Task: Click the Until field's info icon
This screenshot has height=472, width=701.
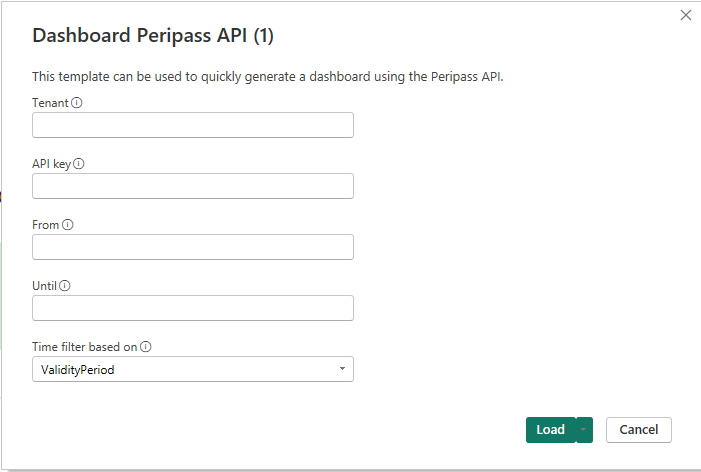Action: [65, 286]
